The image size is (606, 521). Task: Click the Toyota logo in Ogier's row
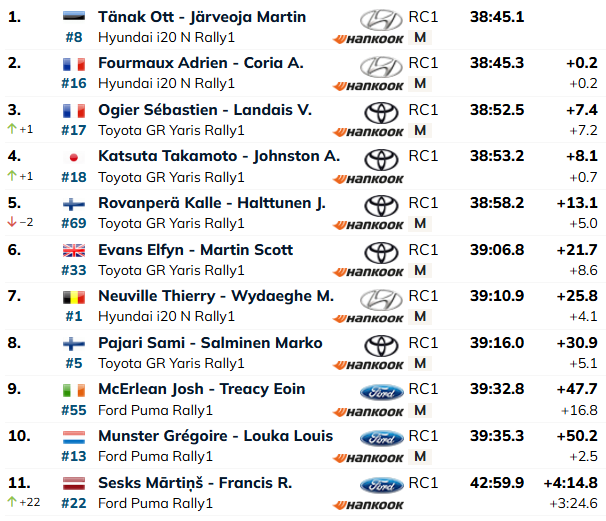(381, 113)
